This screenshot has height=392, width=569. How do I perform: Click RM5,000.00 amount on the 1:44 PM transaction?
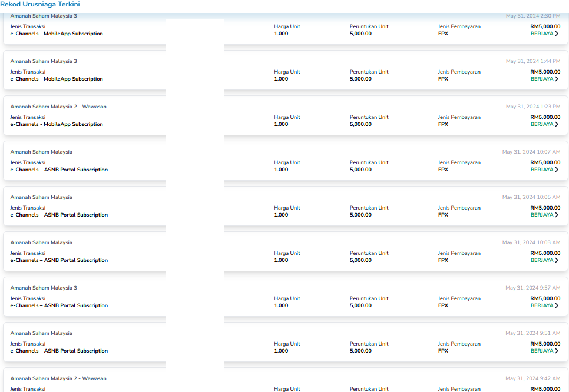(x=545, y=72)
